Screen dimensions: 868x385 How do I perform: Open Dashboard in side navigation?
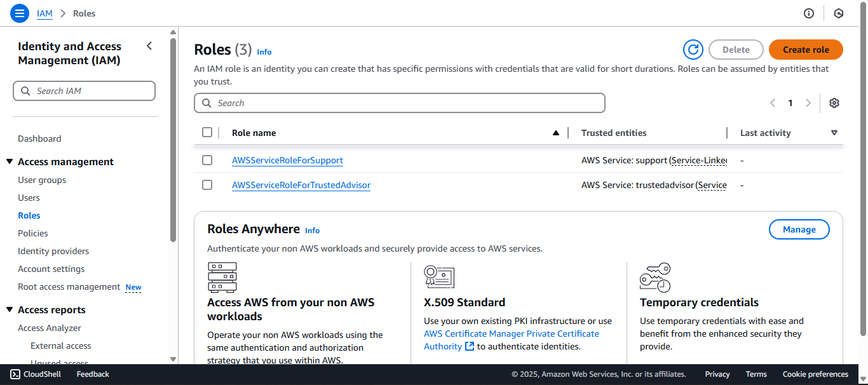point(39,138)
